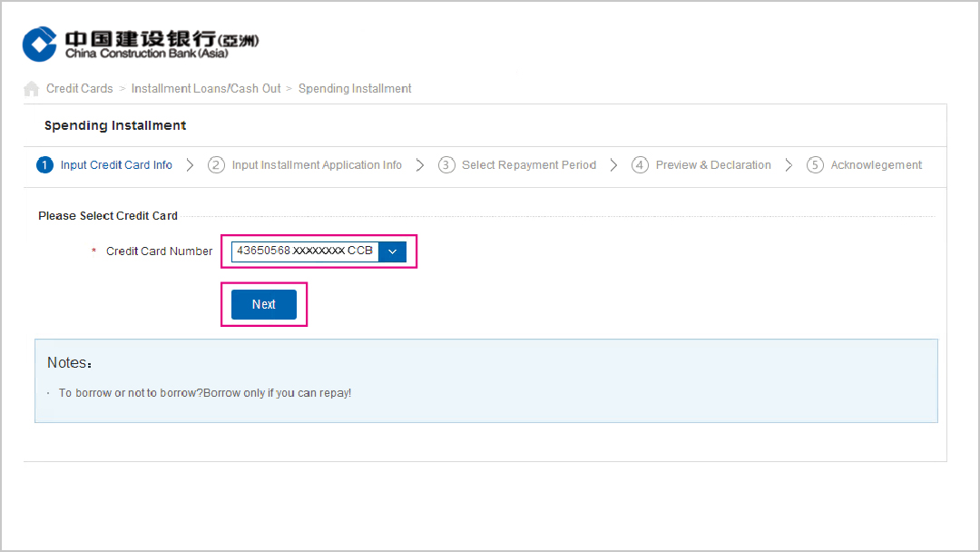Open the Preview & Declaration step
This screenshot has height=552, width=980.
[x=713, y=165]
